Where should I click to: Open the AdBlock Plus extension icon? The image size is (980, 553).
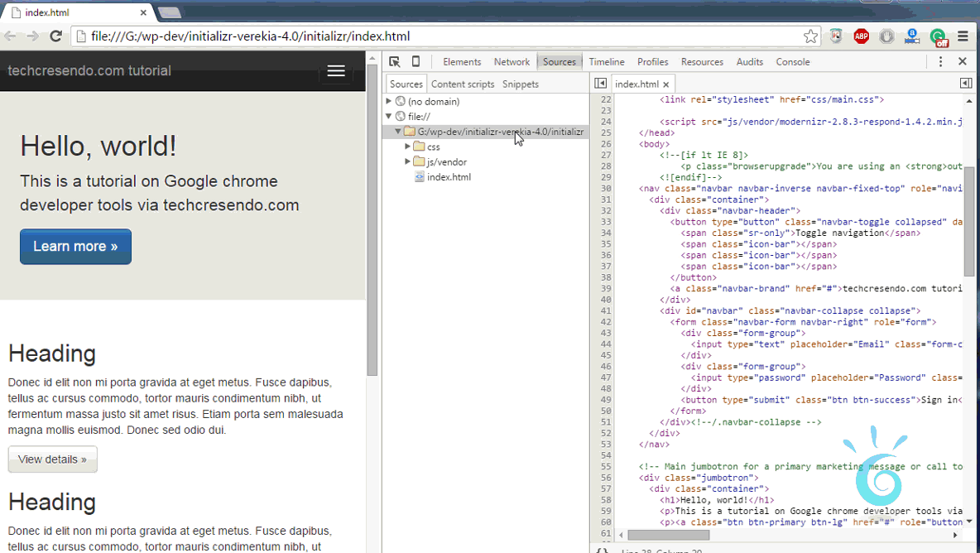point(862,36)
